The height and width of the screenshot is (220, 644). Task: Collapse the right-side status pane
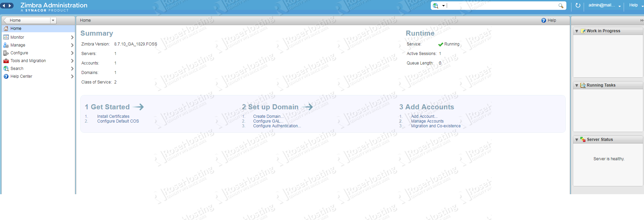coord(642,20)
